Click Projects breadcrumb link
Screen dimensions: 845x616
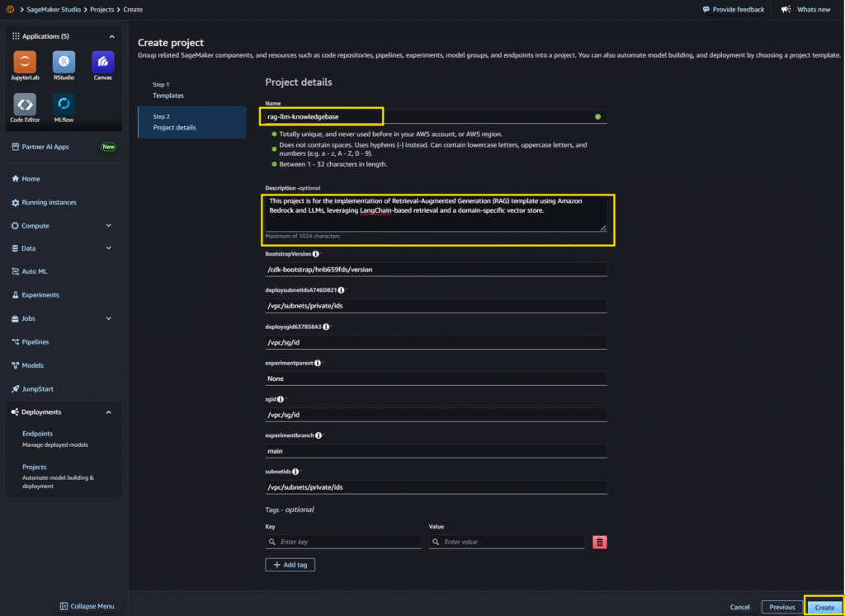click(101, 10)
